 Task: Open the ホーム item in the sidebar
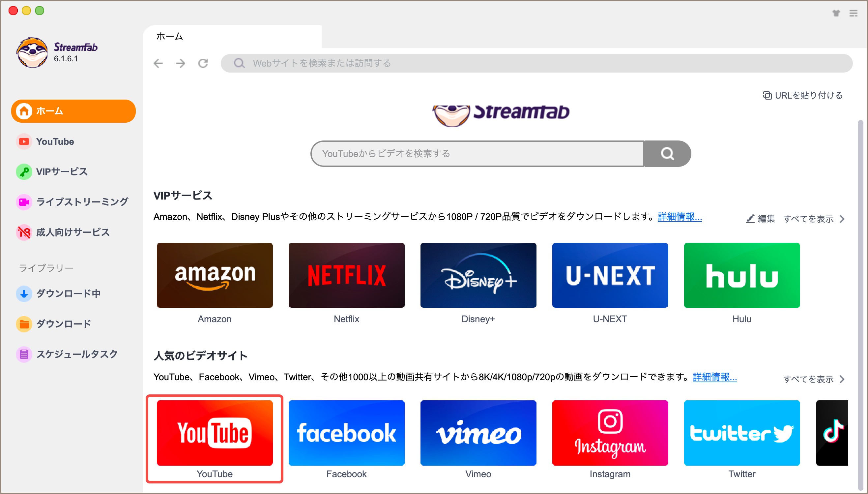coord(73,111)
